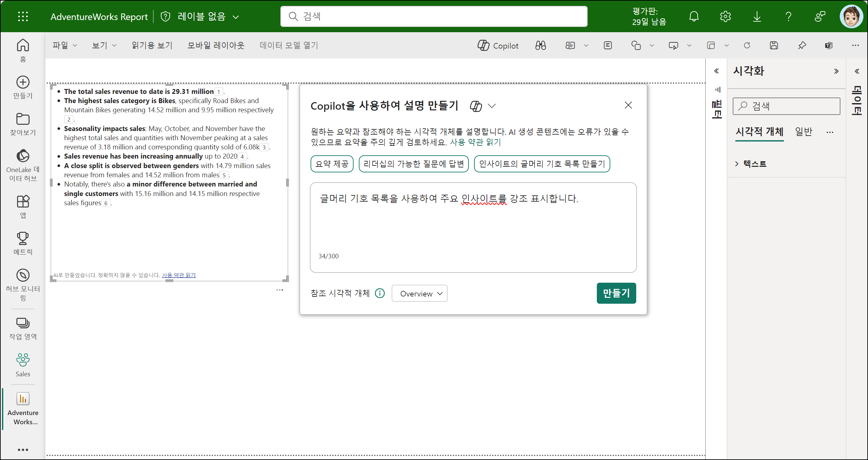Click the info icon beside 참조 시각적 개체
This screenshot has height=460, width=868.
[x=380, y=293]
